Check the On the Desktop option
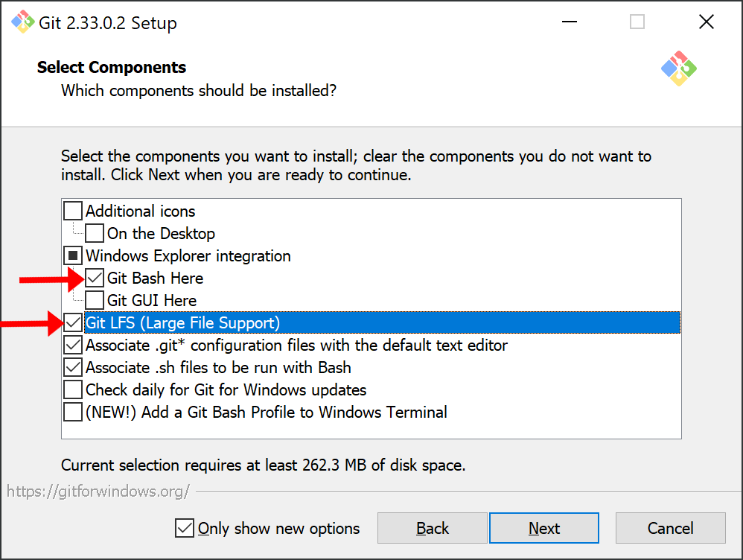This screenshot has width=743, height=560. 95,233
